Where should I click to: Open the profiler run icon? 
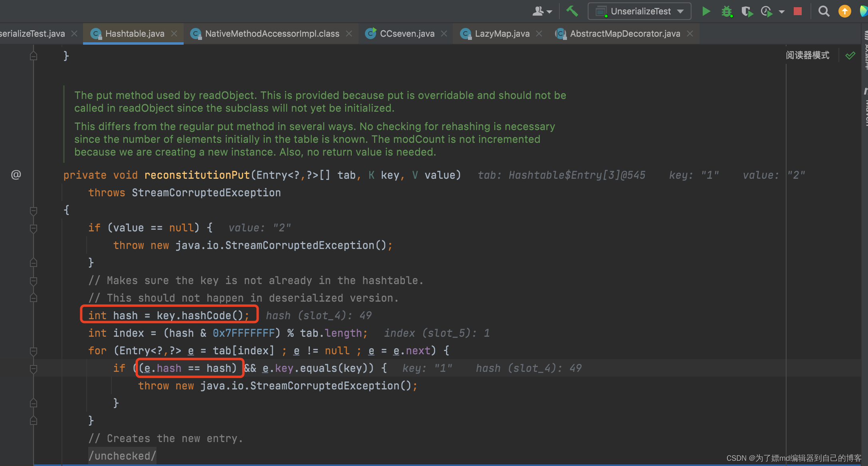(767, 12)
